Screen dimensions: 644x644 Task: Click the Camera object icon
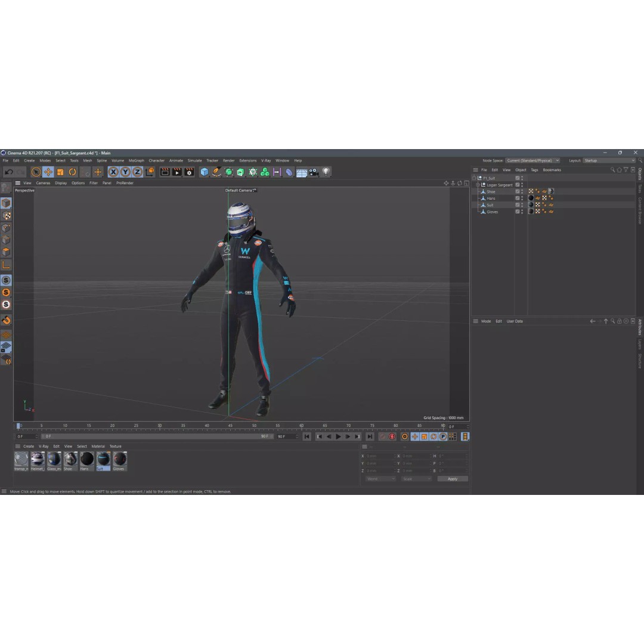[312, 172]
